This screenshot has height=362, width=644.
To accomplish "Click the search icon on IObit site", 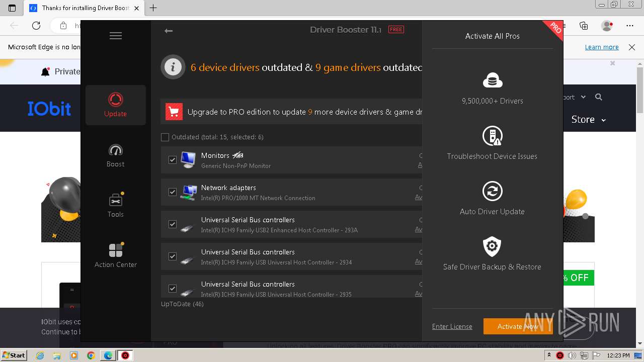I will (x=599, y=97).
